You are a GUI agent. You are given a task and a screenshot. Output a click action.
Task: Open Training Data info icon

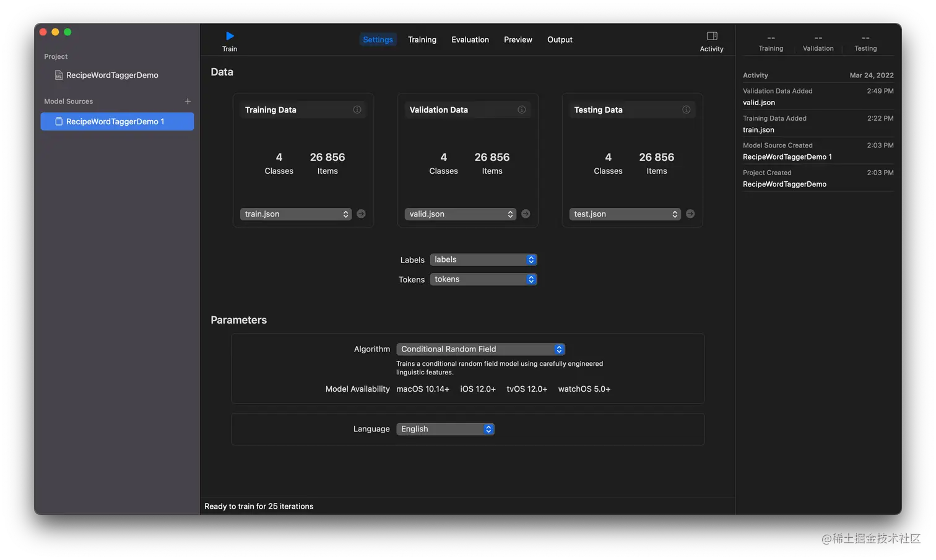pyautogui.click(x=357, y=110)
